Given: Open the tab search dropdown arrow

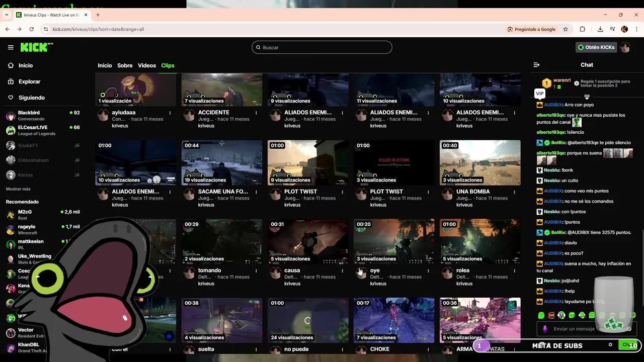Looking at the screenshot, I should [7, 15].
